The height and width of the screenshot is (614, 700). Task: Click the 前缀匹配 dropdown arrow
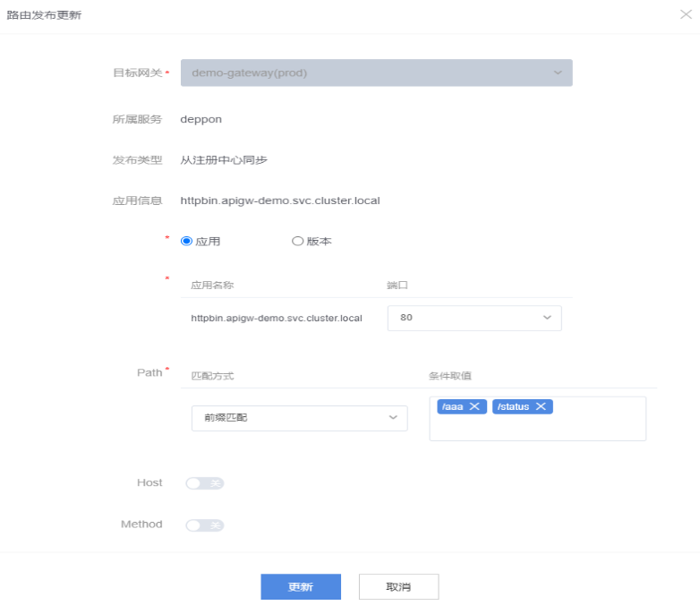click(392, 418)
